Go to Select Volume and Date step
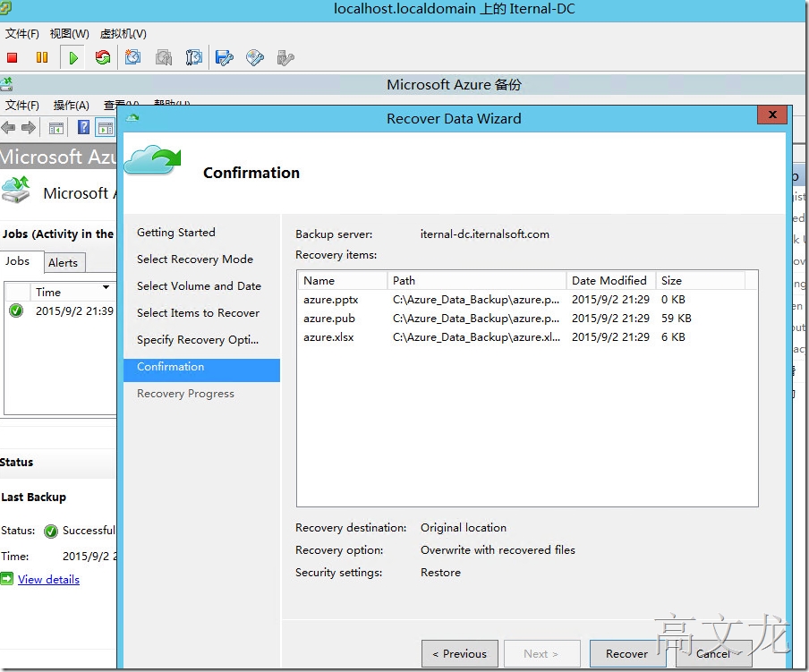809x672 pixels. click(x=199, y=285)
